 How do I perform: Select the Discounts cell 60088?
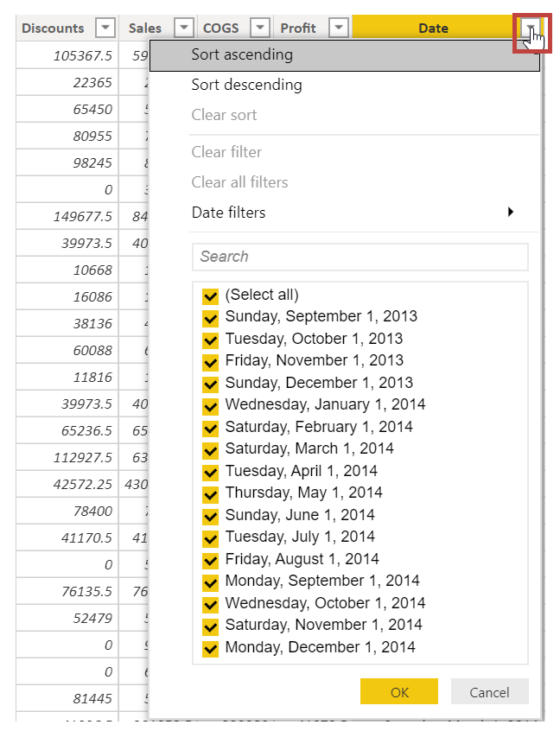click(67, 350)
